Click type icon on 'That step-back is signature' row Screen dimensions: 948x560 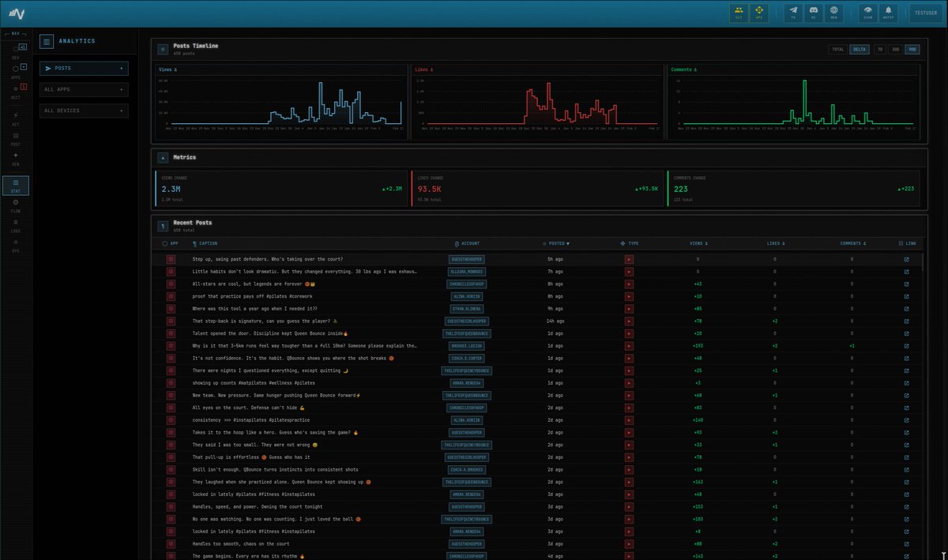click(x=630, y=321)
